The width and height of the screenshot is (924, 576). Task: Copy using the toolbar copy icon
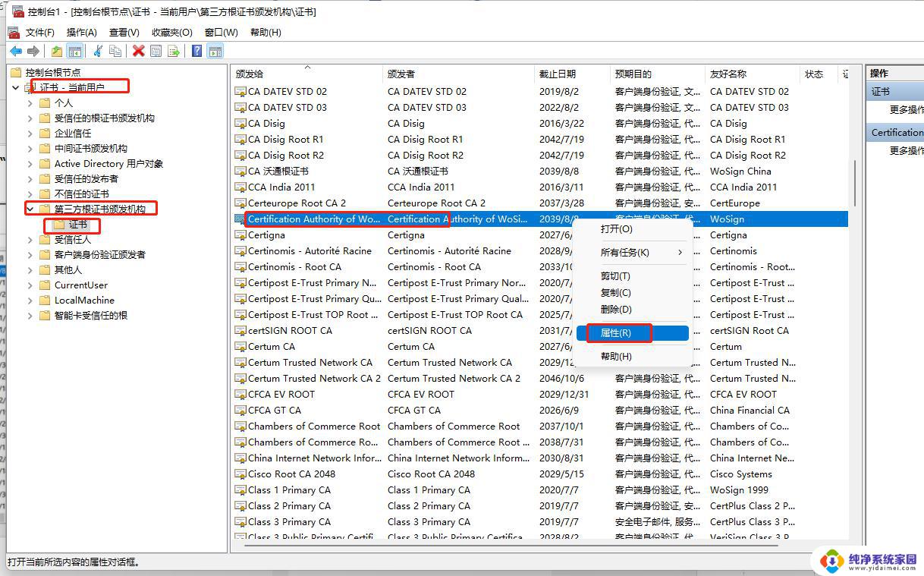[115, 51]
